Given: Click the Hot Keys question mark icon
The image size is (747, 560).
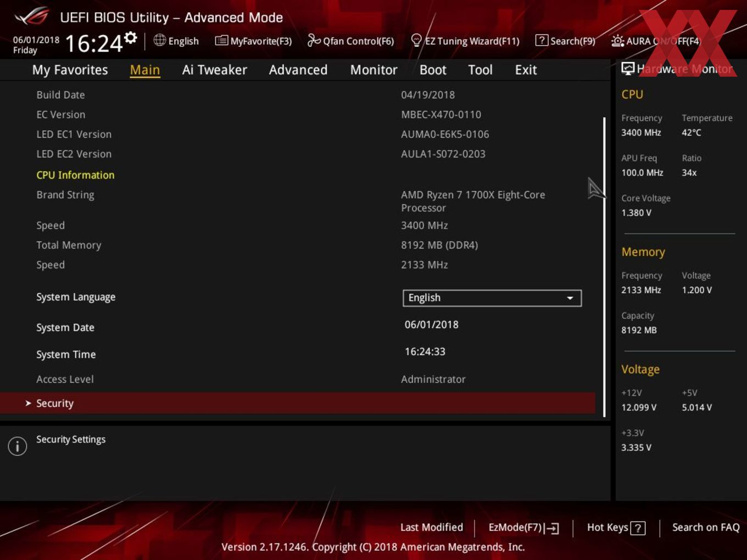Looking at the screenshot, I should (x=638, y=528).
